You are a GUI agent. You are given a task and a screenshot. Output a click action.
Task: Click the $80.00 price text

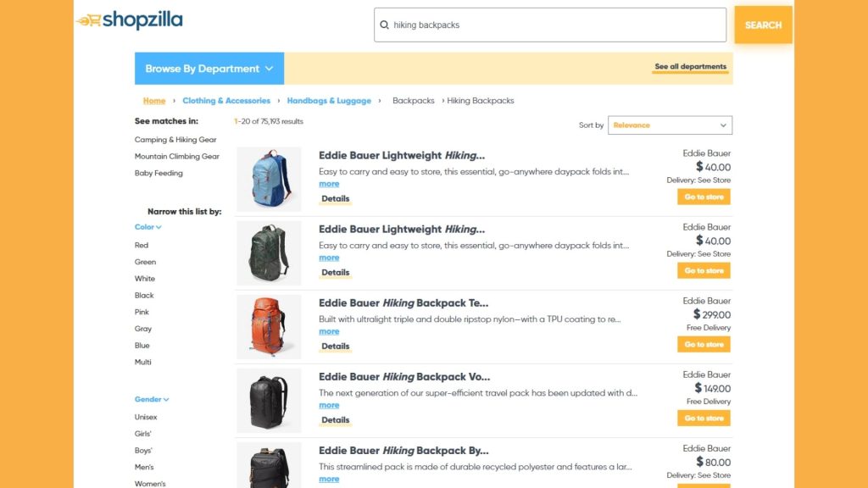[x=714, y=462]
